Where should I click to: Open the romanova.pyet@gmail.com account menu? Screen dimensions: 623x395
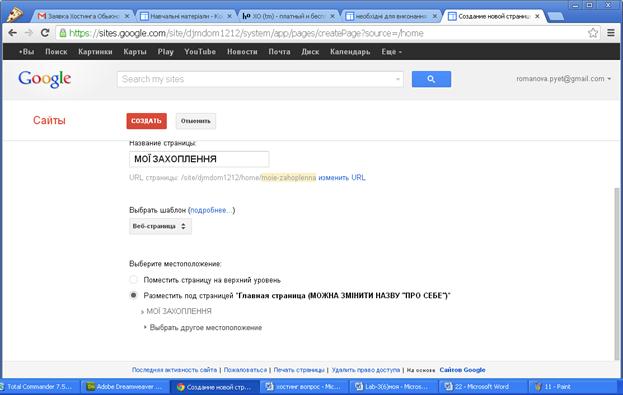(x=563, y=79)
